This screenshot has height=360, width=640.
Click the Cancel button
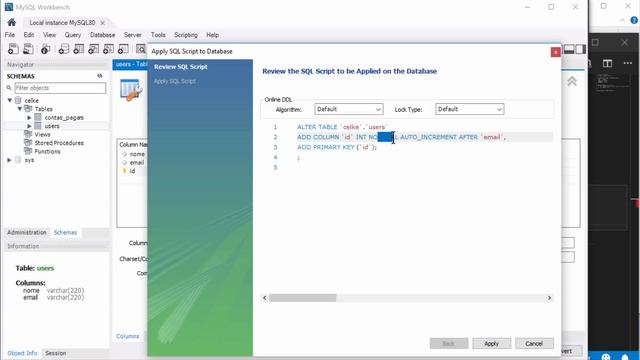[534, 344]
